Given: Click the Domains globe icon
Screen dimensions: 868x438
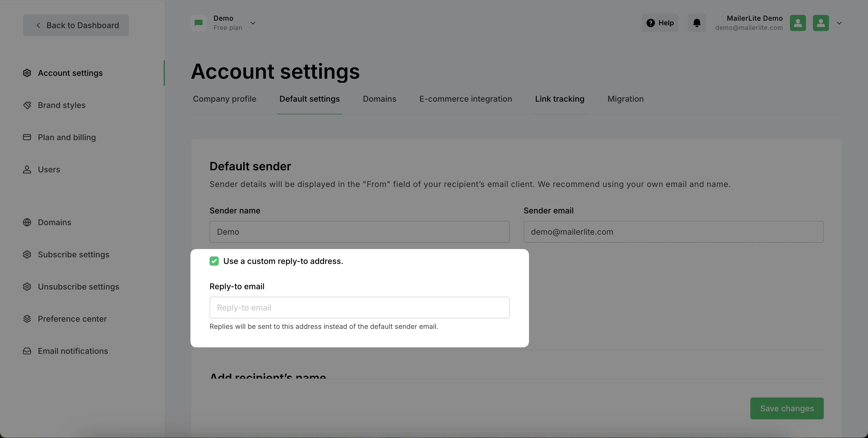Looking at the screenshot, I should pos(27,222).
